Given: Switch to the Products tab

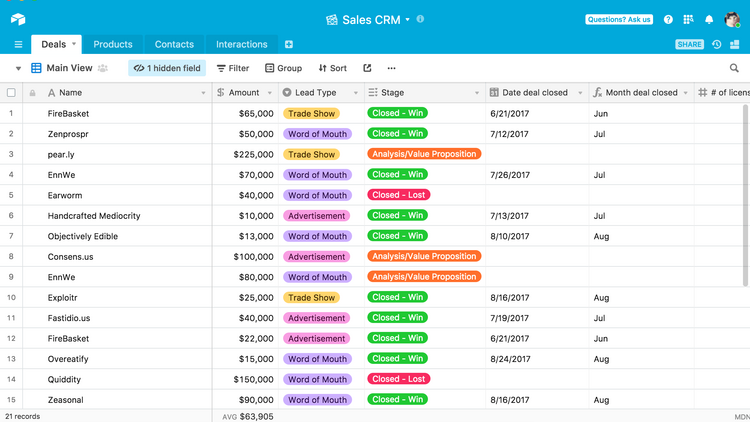Looking at the screenshot, I should (112, 44).
